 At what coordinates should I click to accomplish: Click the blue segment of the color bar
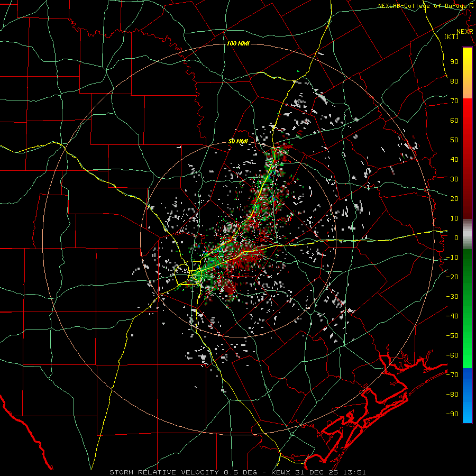[x=467, y=395]
